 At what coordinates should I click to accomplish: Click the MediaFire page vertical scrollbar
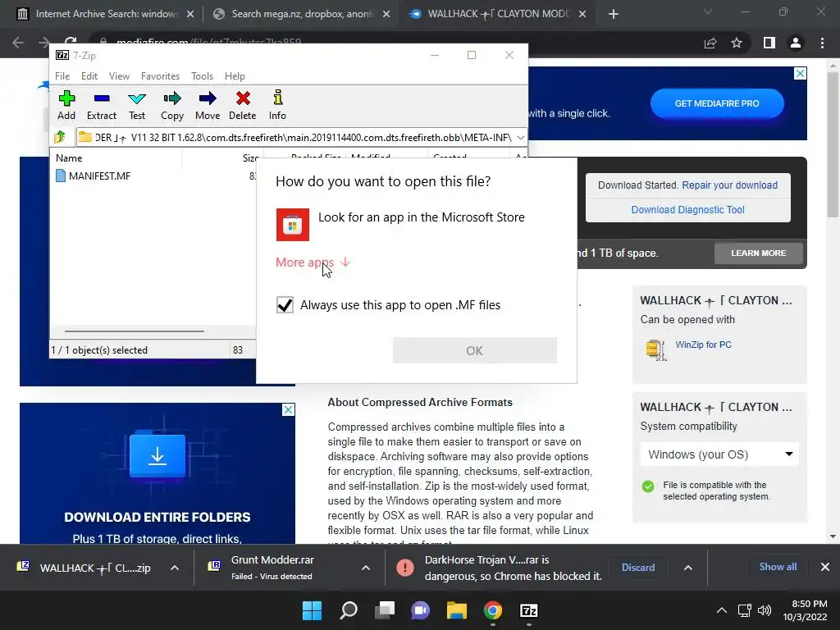coord(833,144)
